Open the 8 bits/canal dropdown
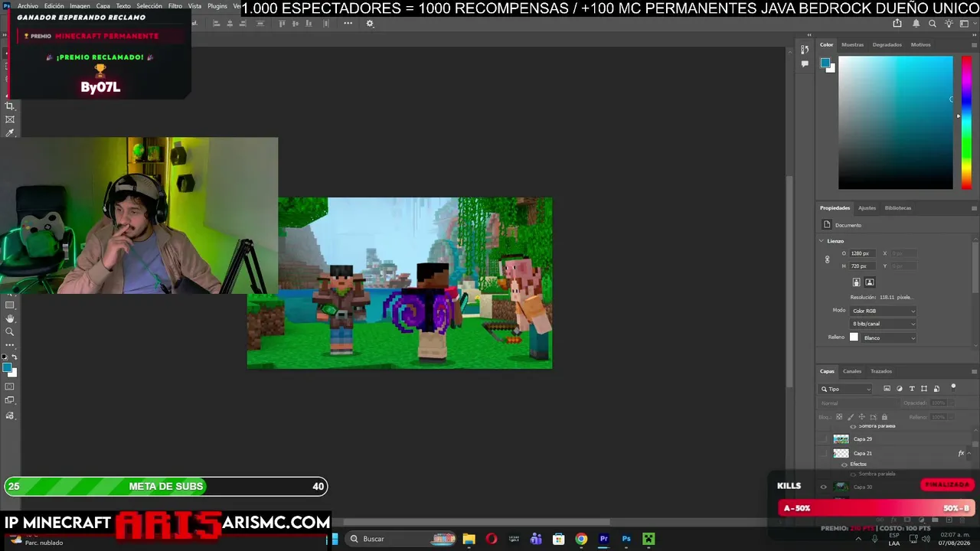This screenshot has height=551, width=980. point(883,324)
